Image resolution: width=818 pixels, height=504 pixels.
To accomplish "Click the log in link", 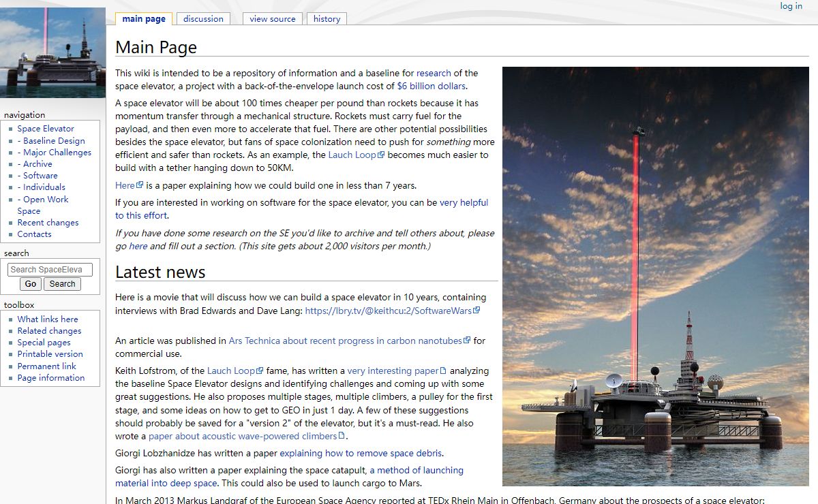I will click(791, 6).
